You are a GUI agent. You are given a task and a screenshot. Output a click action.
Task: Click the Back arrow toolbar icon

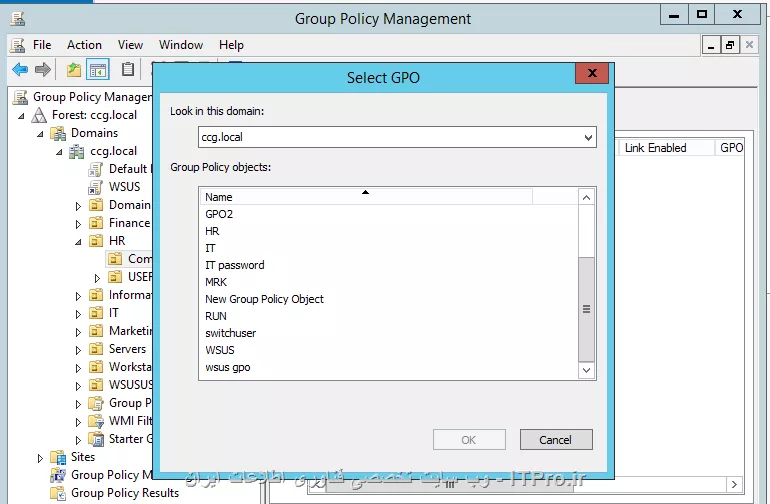pos(20,69)
